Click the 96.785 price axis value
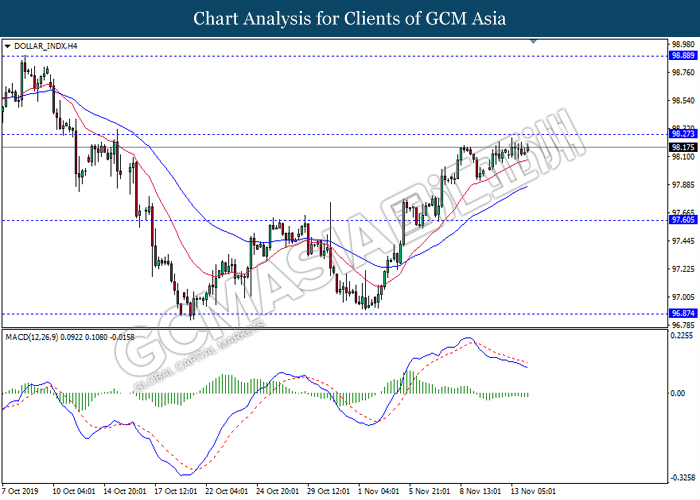 click(683, 325)
